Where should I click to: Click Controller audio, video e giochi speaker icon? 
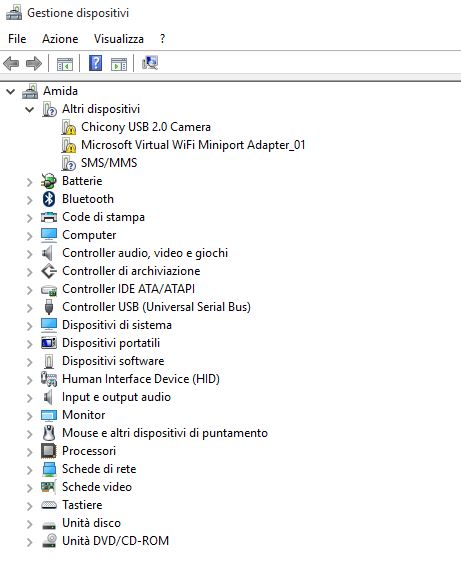[x=48, y=253]
